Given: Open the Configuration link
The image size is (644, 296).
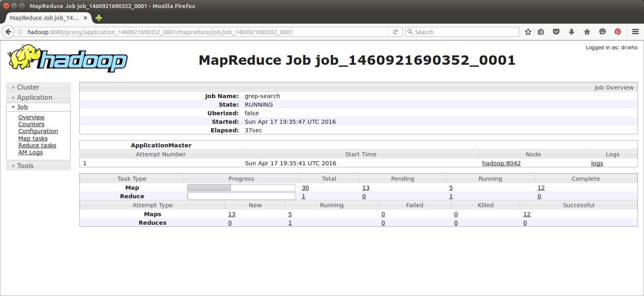Looking at the screenshot, I should 38,131.
